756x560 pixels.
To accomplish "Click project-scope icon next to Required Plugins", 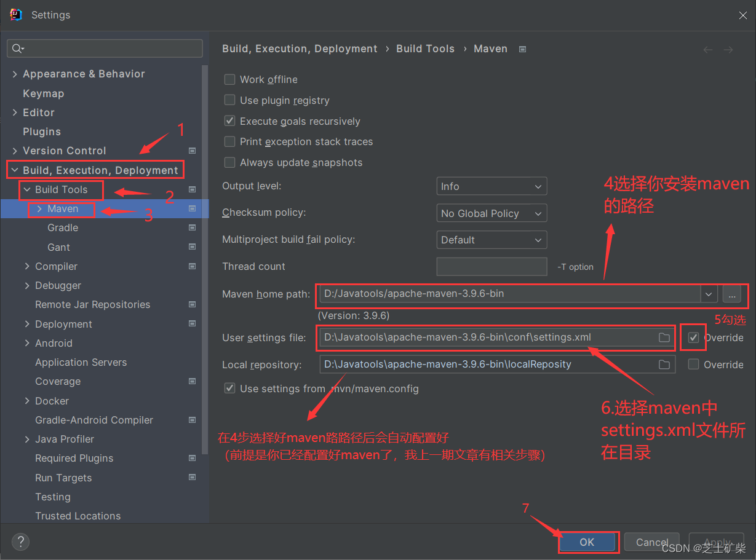I will (x=193, y=458).
